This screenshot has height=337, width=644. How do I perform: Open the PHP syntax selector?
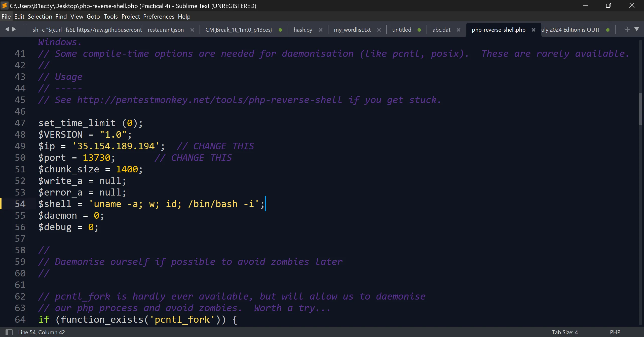pyautogui.click(x=615, y=332)
